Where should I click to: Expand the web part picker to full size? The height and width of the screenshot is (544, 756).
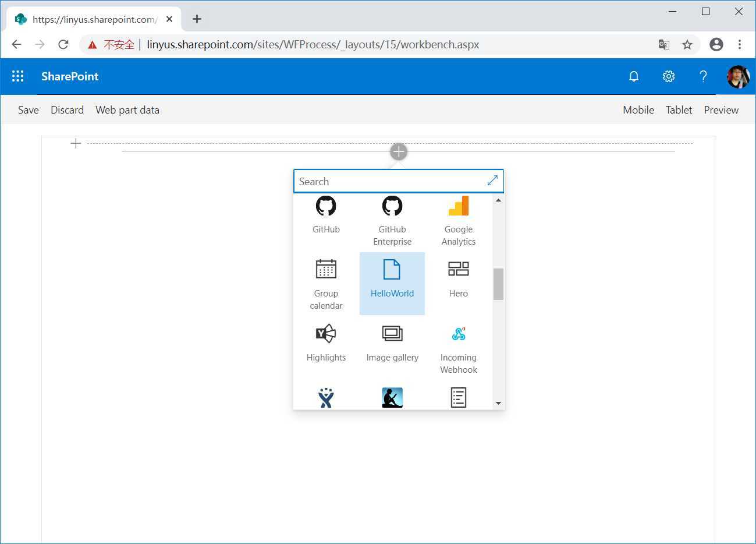point(492,181)
